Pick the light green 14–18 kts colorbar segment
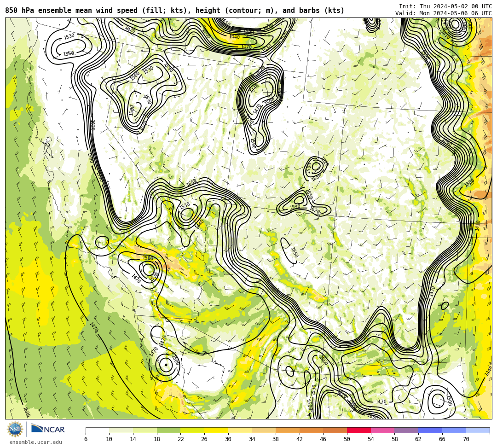 point(145,430)
